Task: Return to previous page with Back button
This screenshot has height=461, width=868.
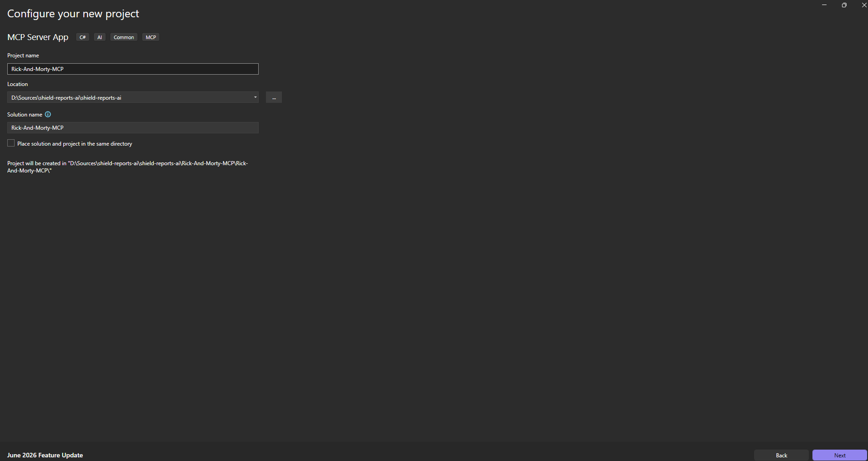Action: 781,455
